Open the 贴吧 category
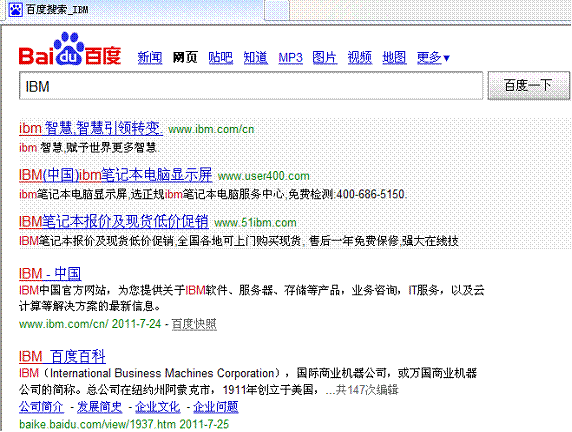Image resolution: width=572 pixels, height=432 pixels. [221, 58]
